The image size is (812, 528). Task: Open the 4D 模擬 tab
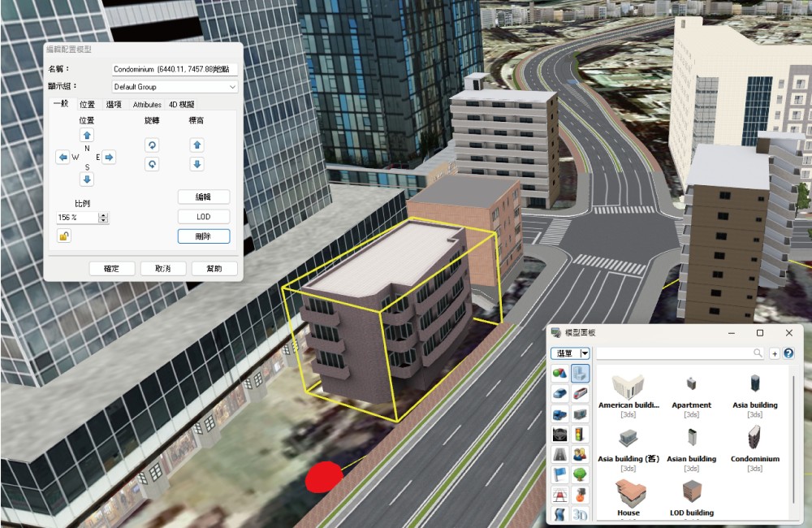tap(181, 105)
